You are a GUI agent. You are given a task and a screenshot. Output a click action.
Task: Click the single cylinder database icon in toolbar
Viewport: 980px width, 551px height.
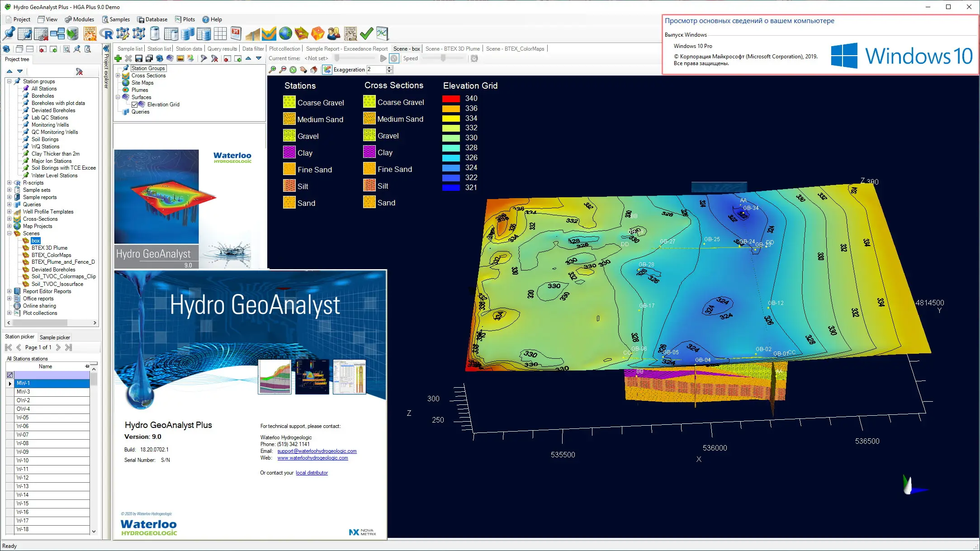pos(155,33)
